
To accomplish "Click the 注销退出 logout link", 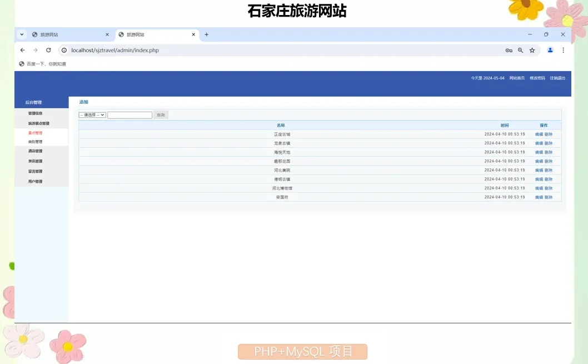I will 557,78.
